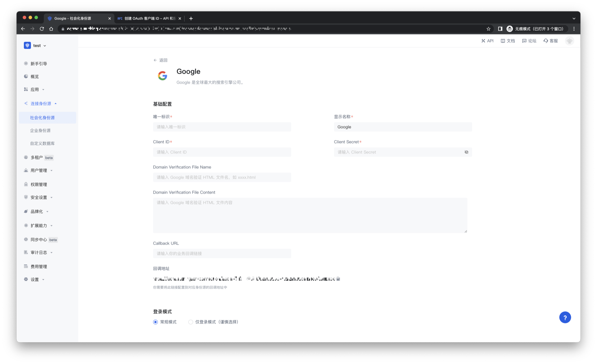597x364 pixels.
Task: Select the 常规模式 radio button
Action: pyautogui.click(x=155, y=322)
